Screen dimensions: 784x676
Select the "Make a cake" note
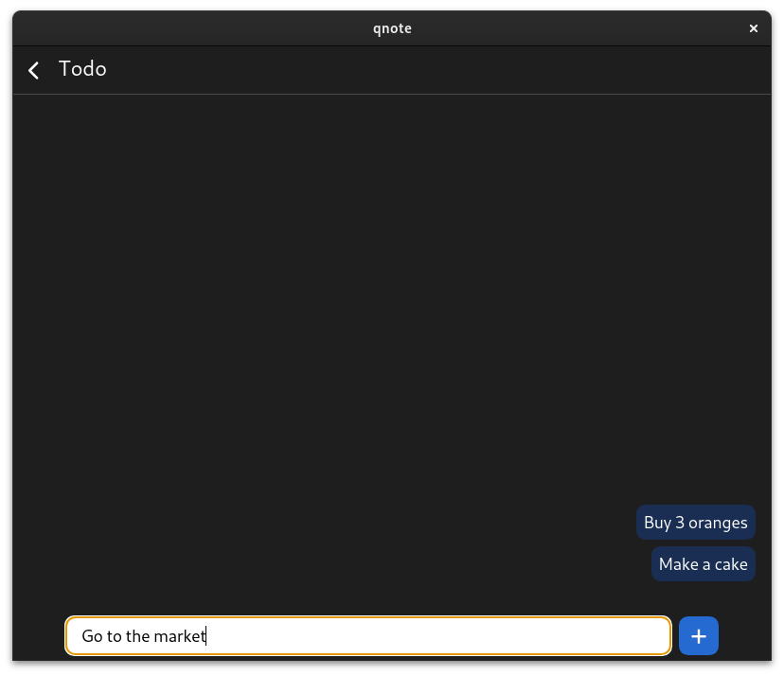tap(703, 564)
